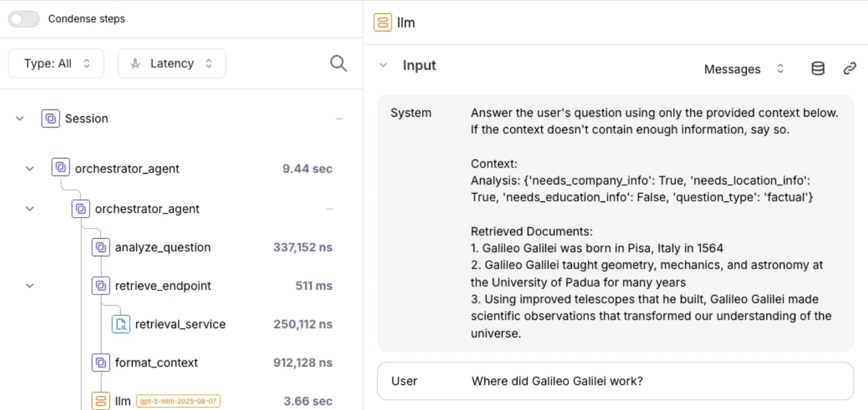Click the retrieval_service retriever icon

(x=121, y=324)
